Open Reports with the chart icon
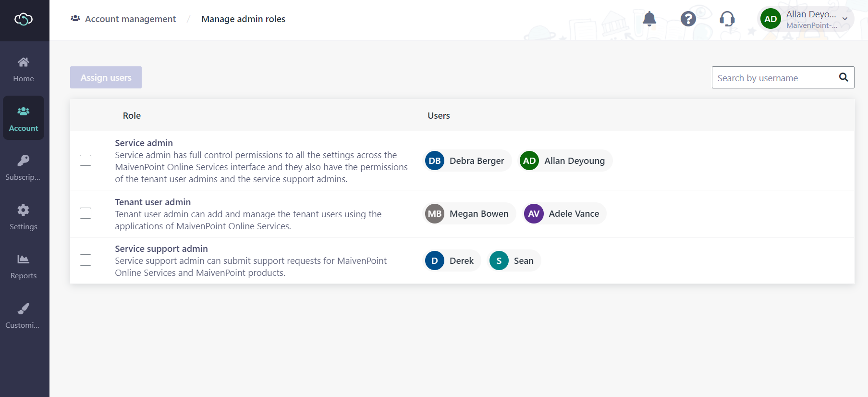The image size is (868, 397). [24, 267]
